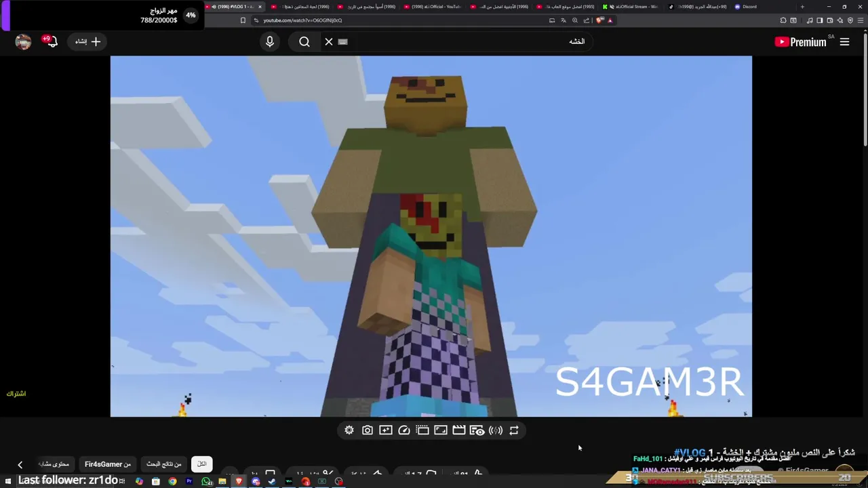Switch to the 'aLi Official - YouTube' tab
This screenshot has height=488, width=868.
(434, 7)
